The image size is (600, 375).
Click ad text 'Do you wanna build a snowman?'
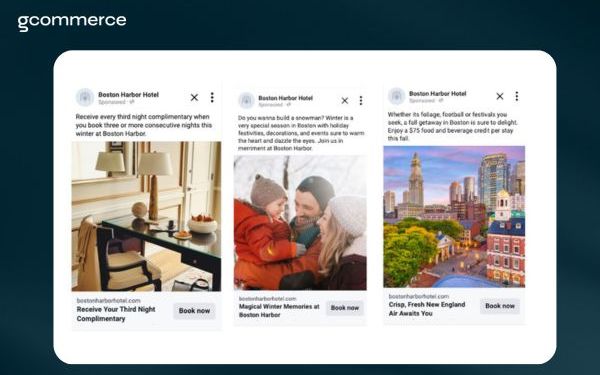tap(301, 133)
